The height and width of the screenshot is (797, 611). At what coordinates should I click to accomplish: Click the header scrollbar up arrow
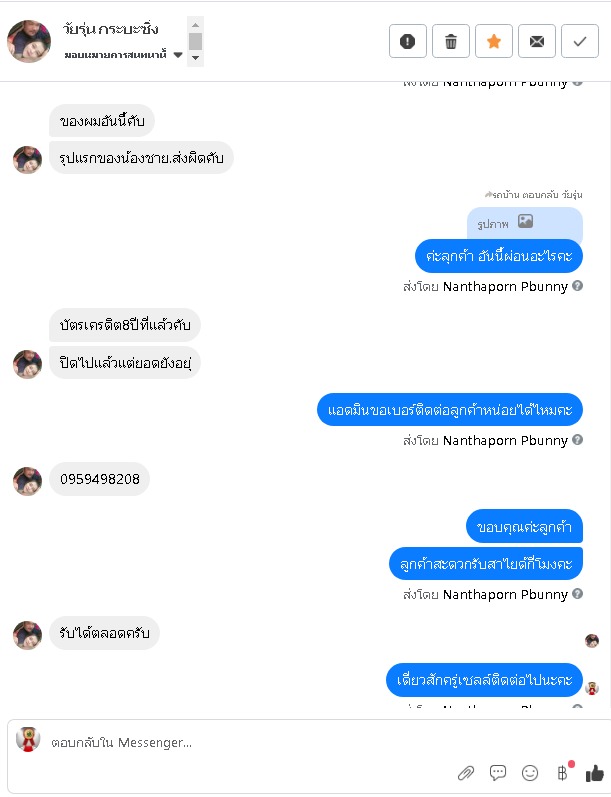(x=196, y=24)
